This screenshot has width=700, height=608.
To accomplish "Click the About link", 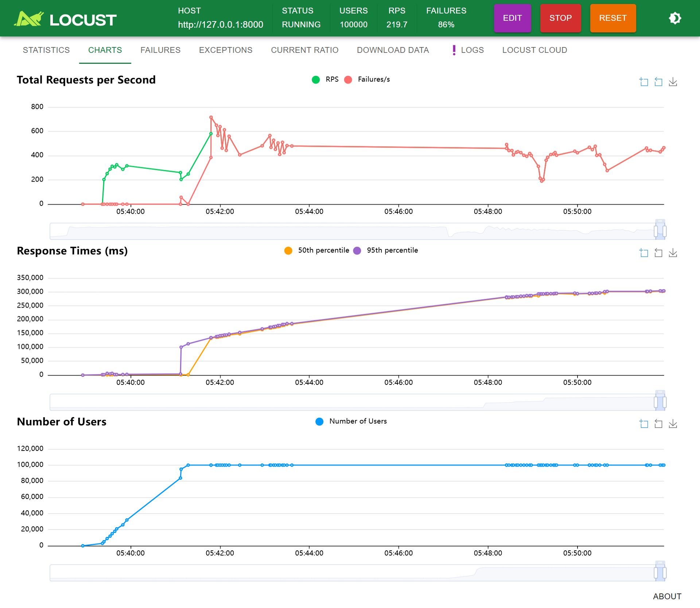I will [667, 596].
